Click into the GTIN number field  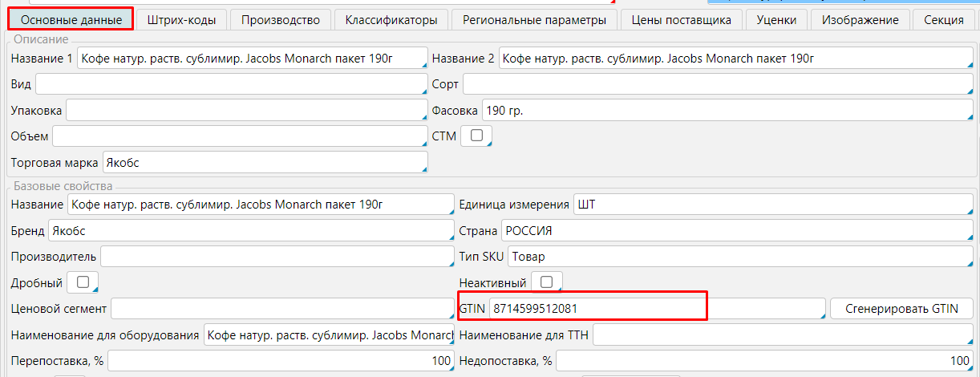point(656,308)
